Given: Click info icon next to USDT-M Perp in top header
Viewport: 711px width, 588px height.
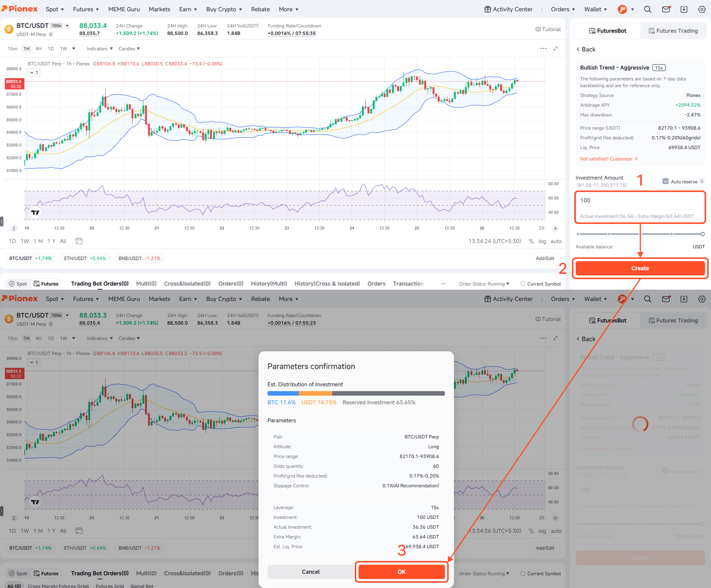Looking at the screenshot, I should (x=51, y=34).
